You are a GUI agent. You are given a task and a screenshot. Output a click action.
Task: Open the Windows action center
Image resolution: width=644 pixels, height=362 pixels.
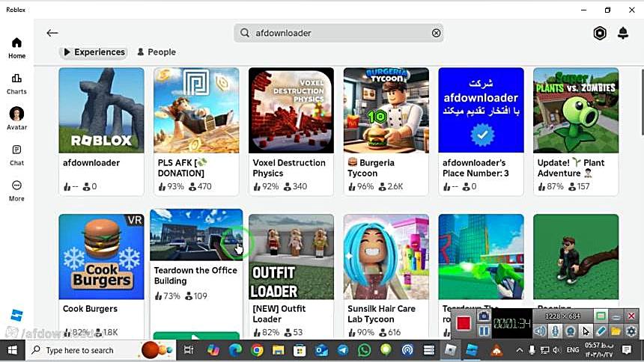click(x=626, y=350)
